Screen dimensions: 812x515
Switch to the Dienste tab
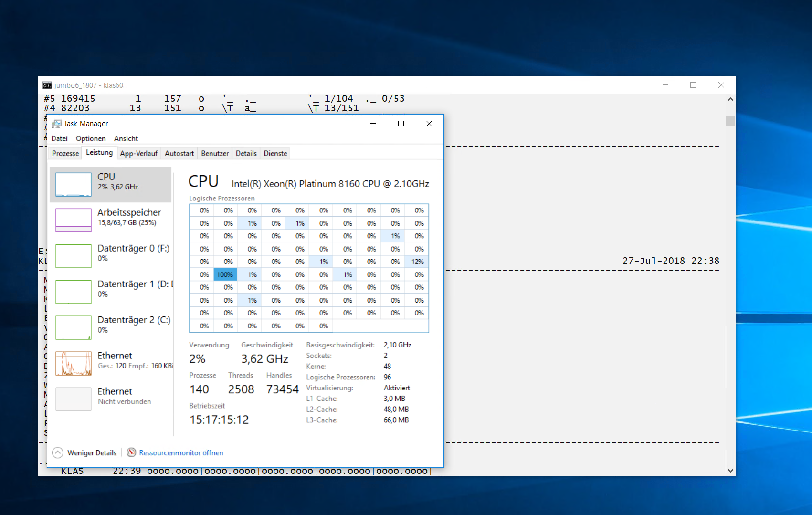[275, 153]
